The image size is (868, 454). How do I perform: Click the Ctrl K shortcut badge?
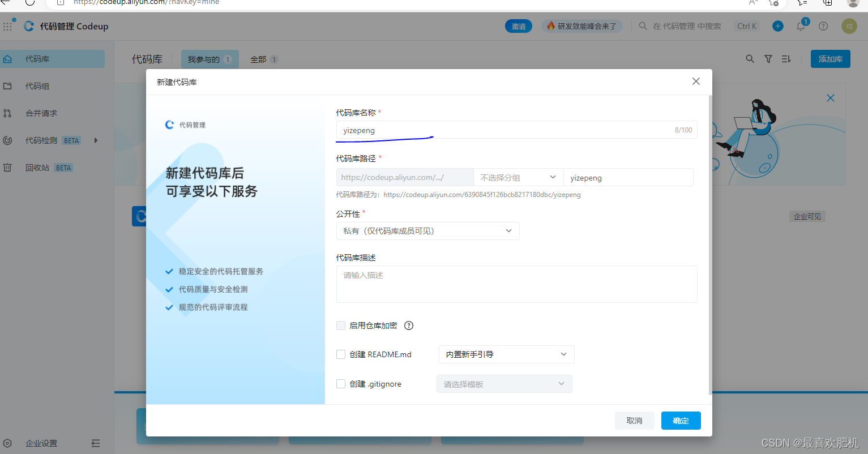click(x=747, y=26)
